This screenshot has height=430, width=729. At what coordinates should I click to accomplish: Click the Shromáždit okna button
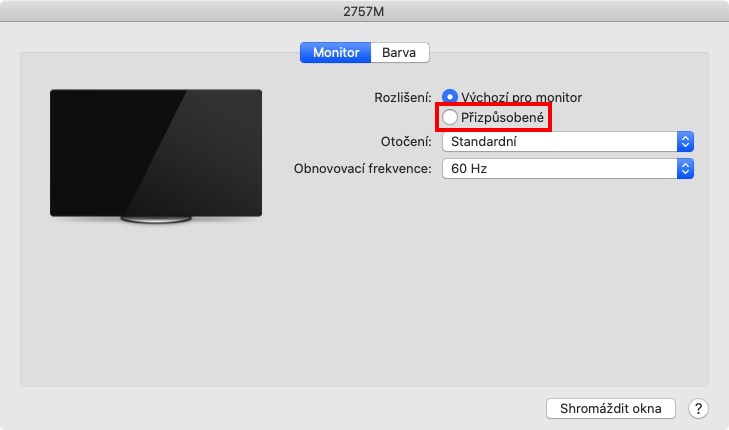coord(610,409)
